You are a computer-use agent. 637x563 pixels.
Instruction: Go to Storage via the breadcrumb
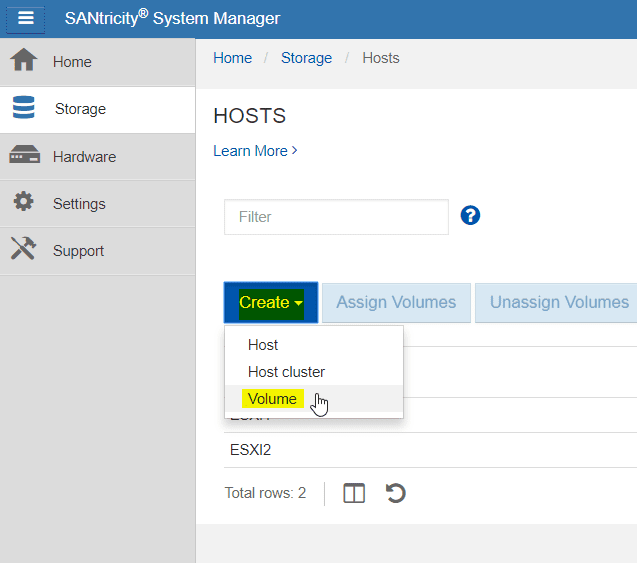click(x=306, y=58)
